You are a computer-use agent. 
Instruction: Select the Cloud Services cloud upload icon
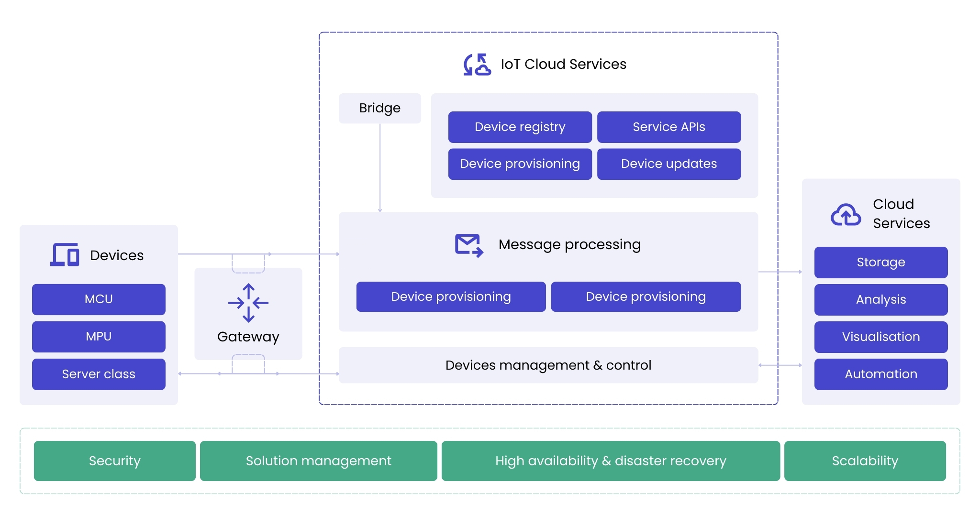point(846,215)
